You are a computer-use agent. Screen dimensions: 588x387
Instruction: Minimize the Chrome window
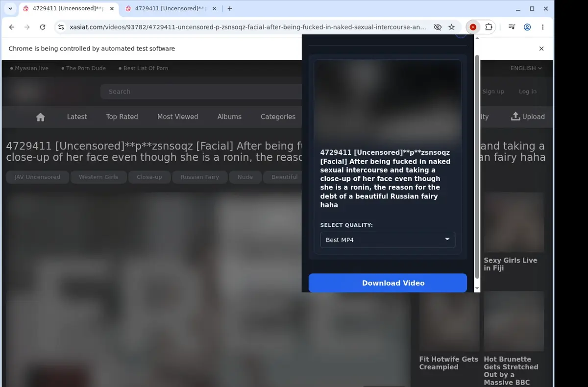coord(518,8)
